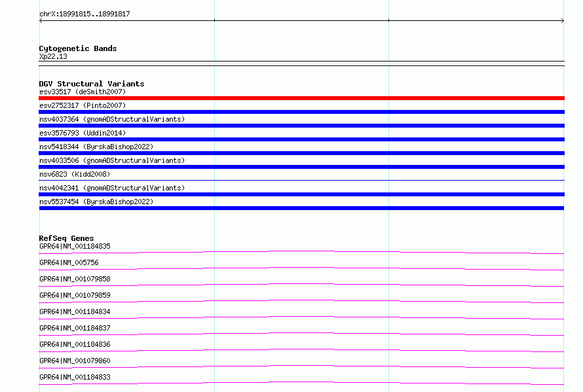Open the GPR64|NM_001184833 transcript label

75,377
